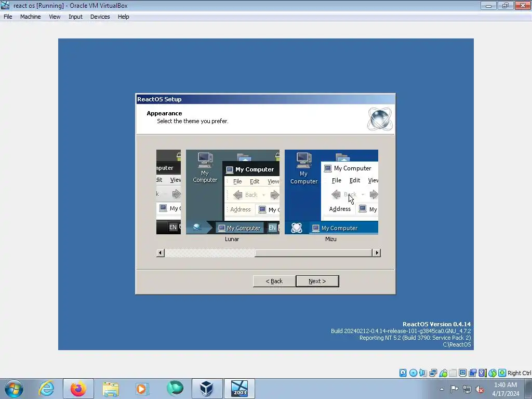This screenshot has height=399, width=532.
Task: Click the optical disc indicator in VirtualBox status bar
Action: coord(413,373)
